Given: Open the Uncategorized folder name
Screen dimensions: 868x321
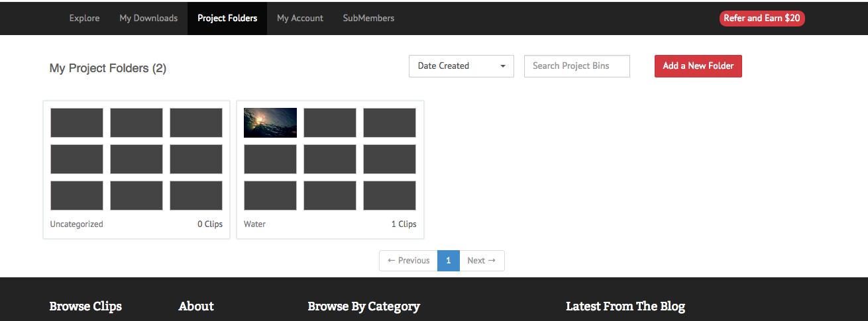Looking at the screenshot, I should [x=77, y=224].
